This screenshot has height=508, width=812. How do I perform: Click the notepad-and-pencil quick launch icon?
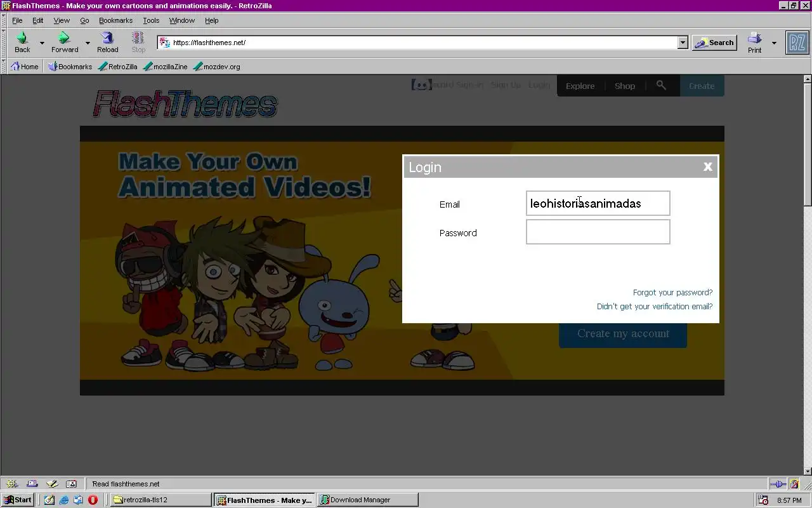(x=49, y=500)
